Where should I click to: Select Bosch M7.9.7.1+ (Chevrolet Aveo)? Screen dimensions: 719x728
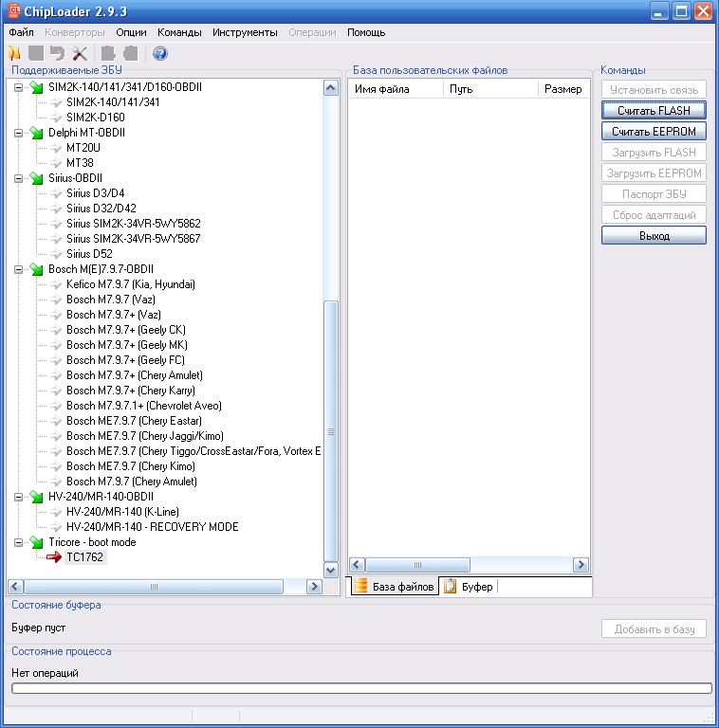pos(144,406)
